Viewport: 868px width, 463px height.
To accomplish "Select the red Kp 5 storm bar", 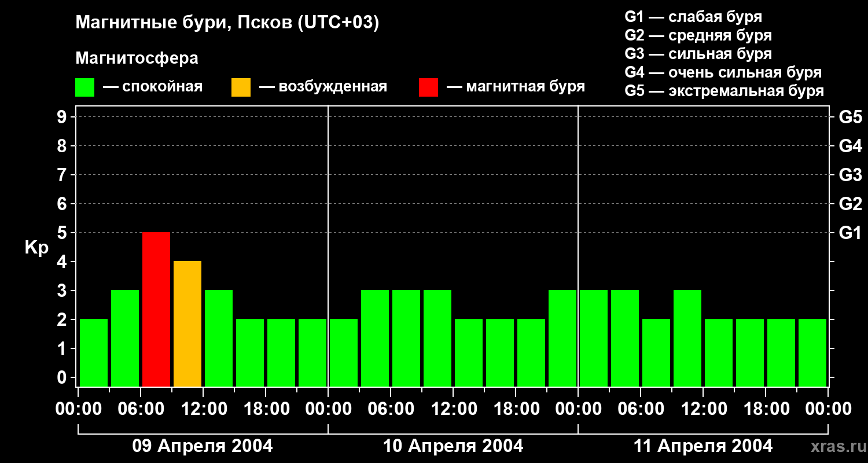I will pyautogui.click(x=156, y=309).
